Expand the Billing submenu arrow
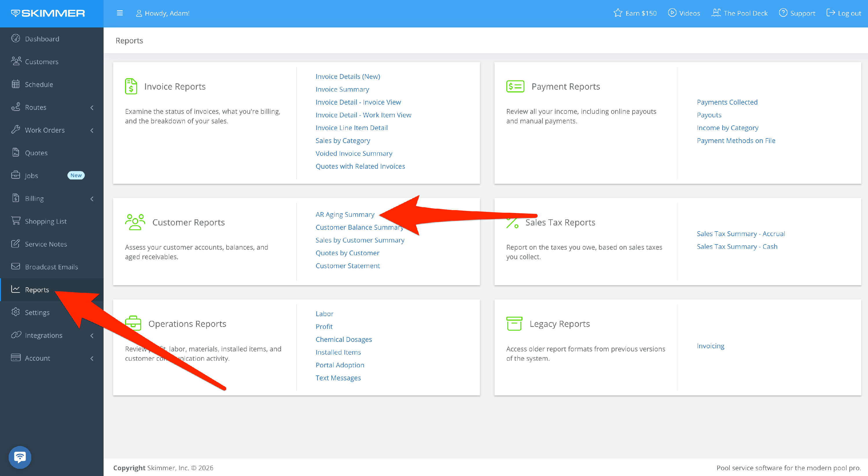 point(92,199)
